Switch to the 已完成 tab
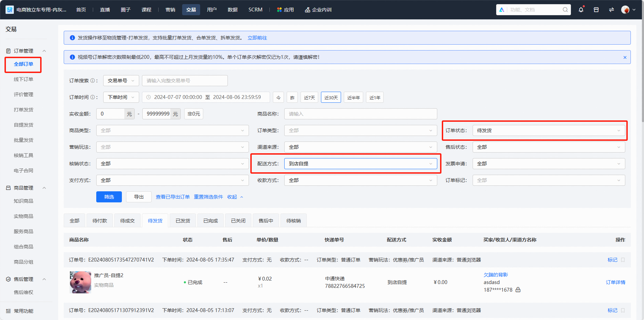644x320 pixels. tap(211, 221)
